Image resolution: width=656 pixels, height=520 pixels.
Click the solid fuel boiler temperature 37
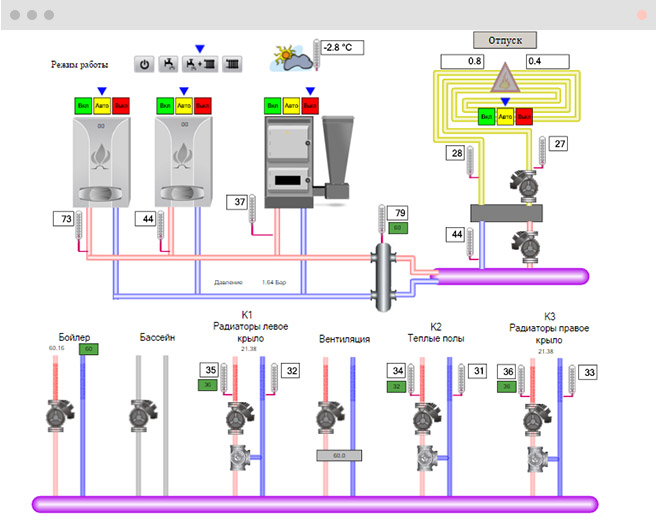[237, 202]
